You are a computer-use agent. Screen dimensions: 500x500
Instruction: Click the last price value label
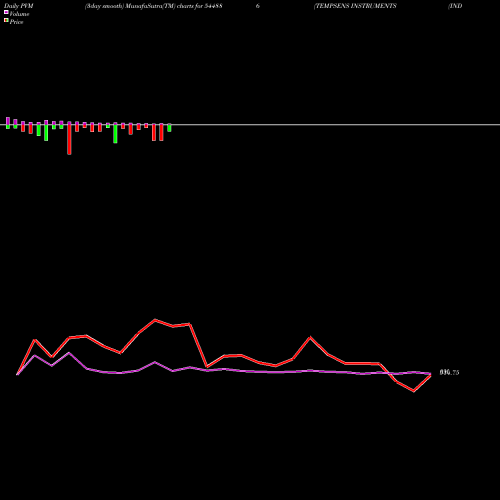pos(449,373)
